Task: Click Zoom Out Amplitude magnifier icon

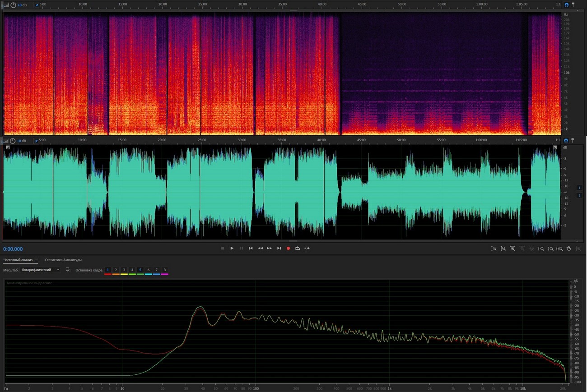Action: click(503, 249)
